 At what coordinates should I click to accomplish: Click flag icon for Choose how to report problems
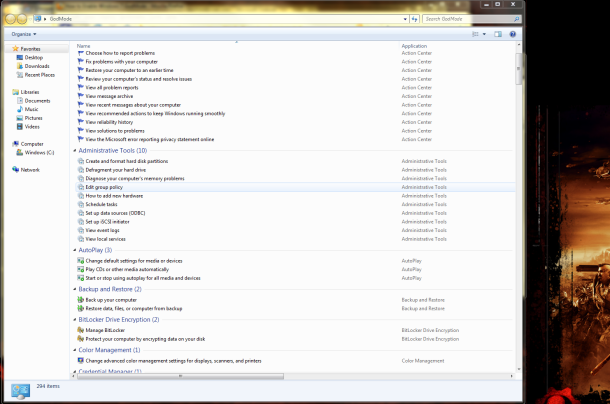(x=81, y=53)
